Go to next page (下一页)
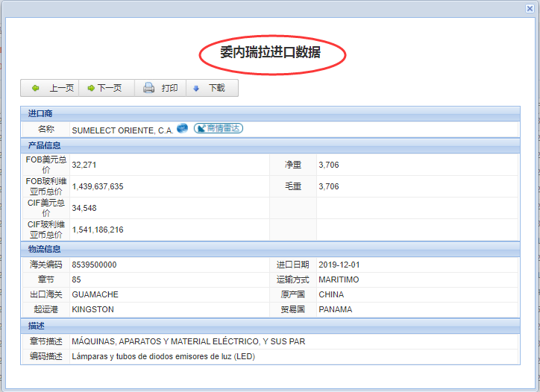The width and height of the screenshot is (540, 392). [104, 88]
